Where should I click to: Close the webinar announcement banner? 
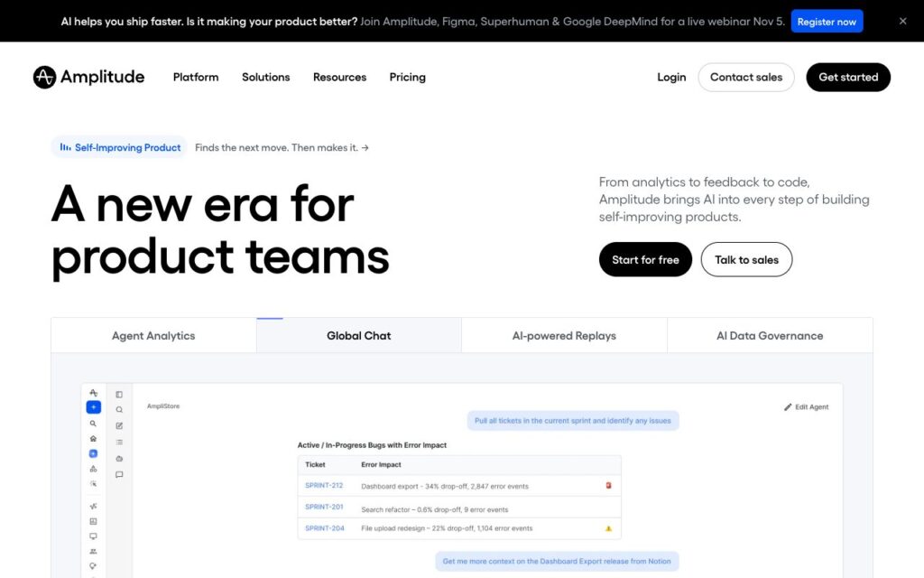click(x=902, y=22)
